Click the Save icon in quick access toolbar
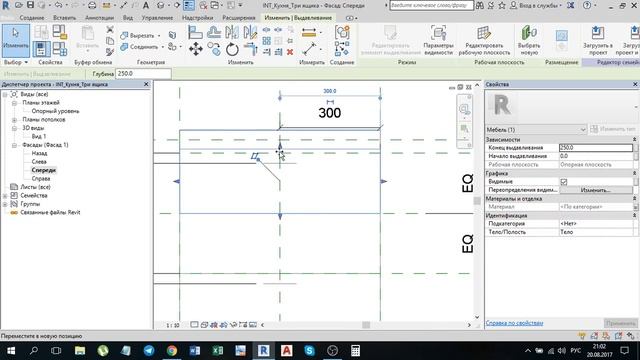 point(30,5)
